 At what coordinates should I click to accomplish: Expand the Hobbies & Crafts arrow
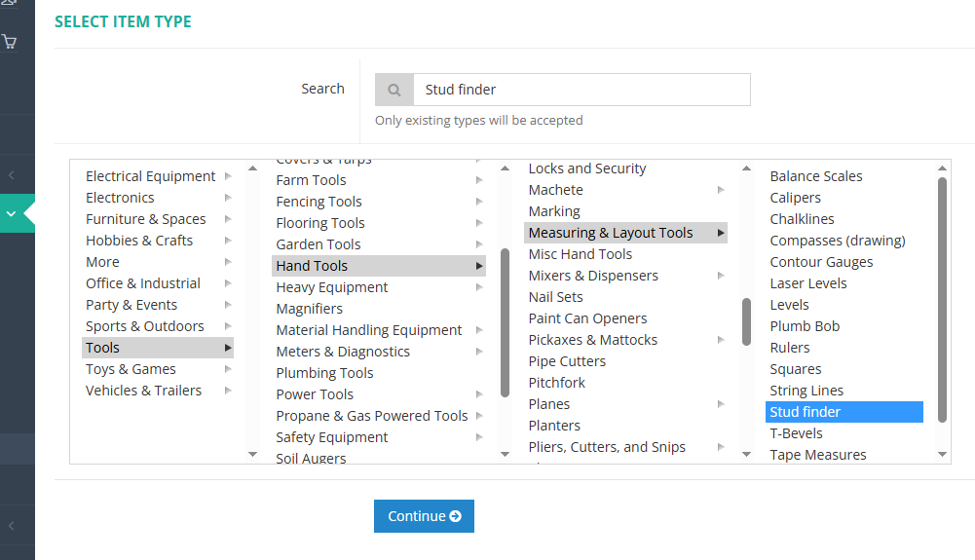(x=228, y=241)
